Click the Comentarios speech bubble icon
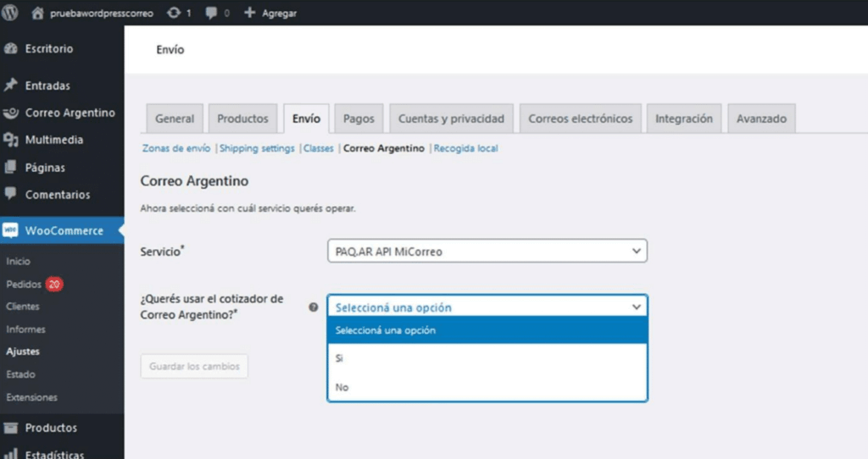The height and width of the screenshot is (459, 868). pos(10,194)
